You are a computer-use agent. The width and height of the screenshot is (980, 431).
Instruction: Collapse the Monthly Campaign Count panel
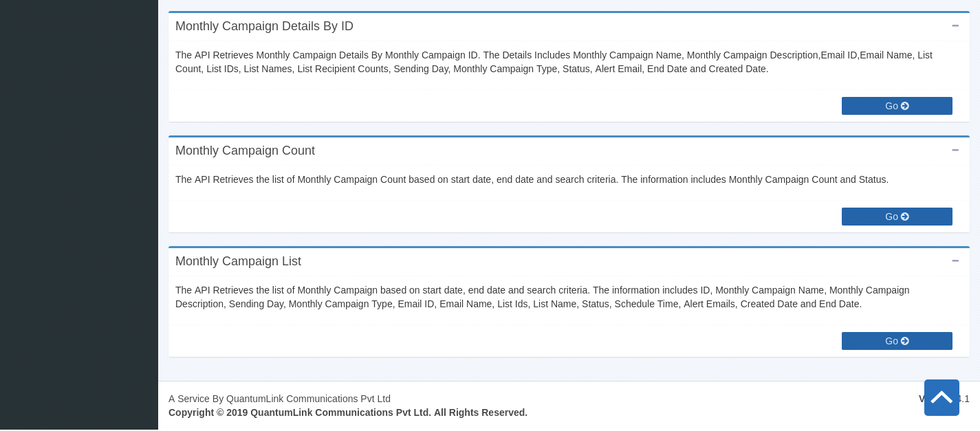click(x=955, y=151)
